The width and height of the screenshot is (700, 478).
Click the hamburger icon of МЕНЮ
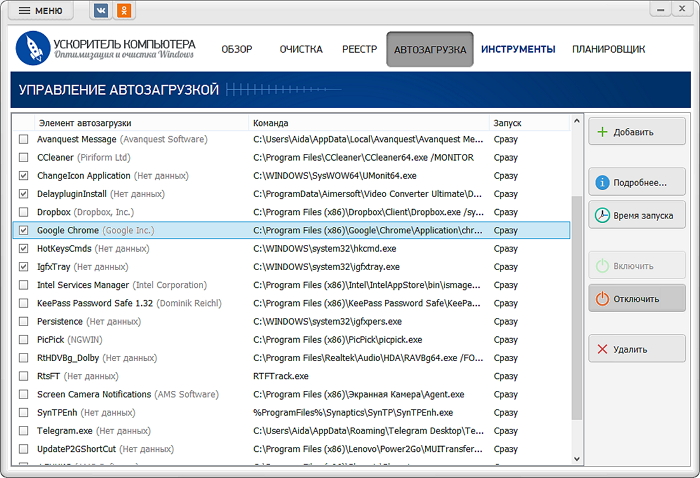coord(25,11)
